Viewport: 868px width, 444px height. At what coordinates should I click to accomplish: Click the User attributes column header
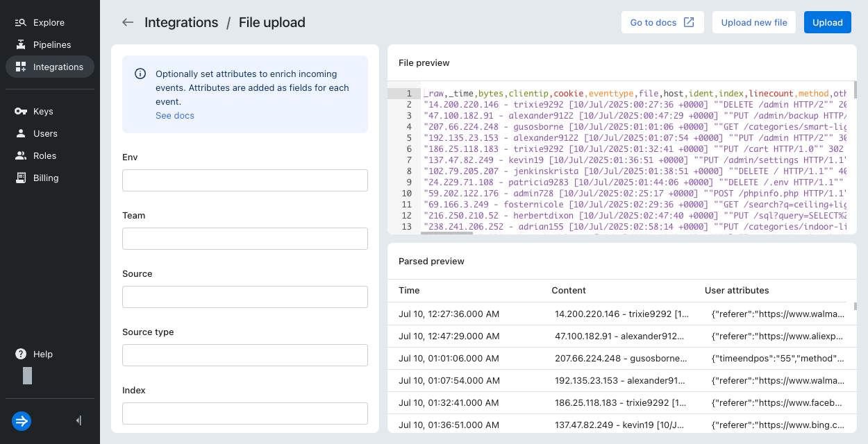click(x=737, y=290)
